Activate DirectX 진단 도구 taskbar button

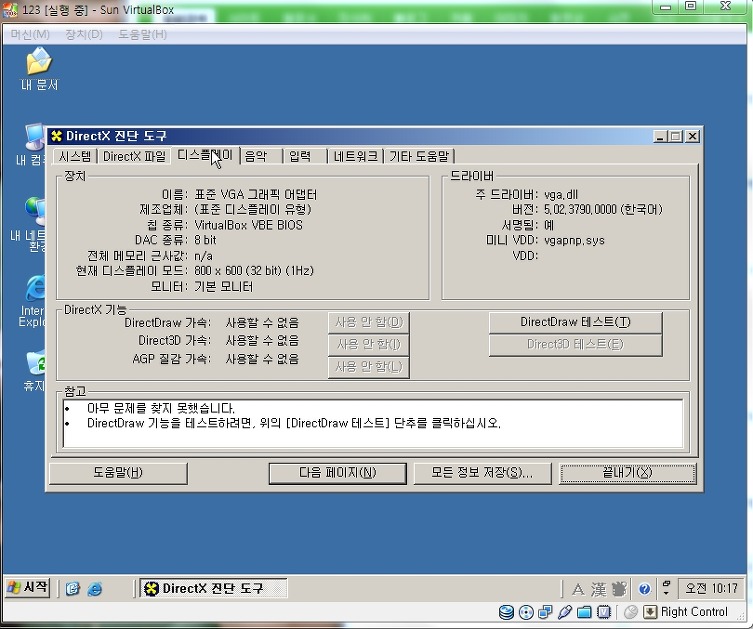tap(213, 588)
